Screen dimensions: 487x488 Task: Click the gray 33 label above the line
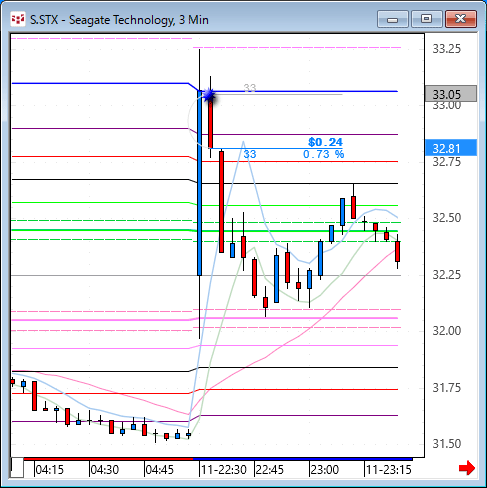(250, 88)
